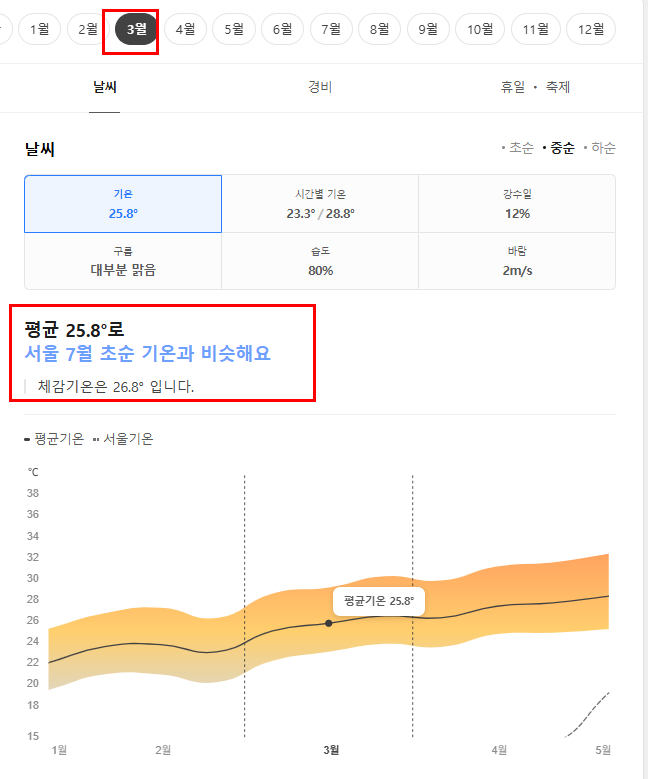The height and width of the screenshot is (779, 648).
Task: Select the 강수일 12% cell
Action: [517, 204]
